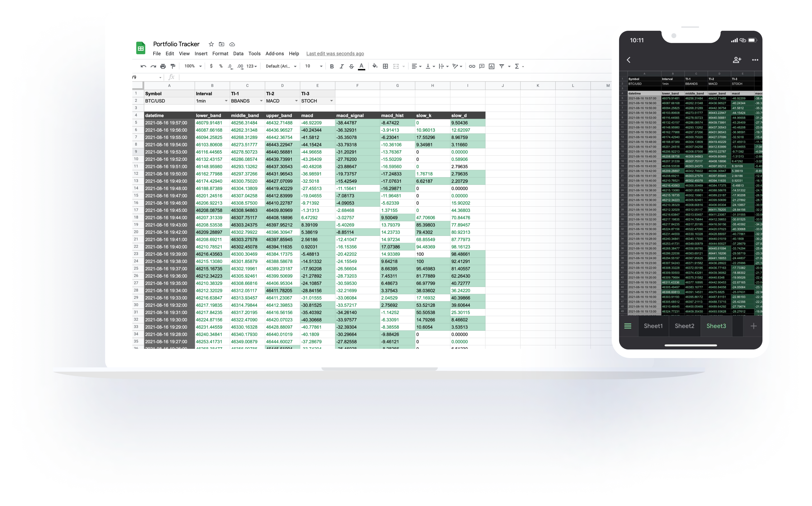Viewport: 812px width, 506px height.
Task: Open the fill color bucket
Action: coord(375,66)
